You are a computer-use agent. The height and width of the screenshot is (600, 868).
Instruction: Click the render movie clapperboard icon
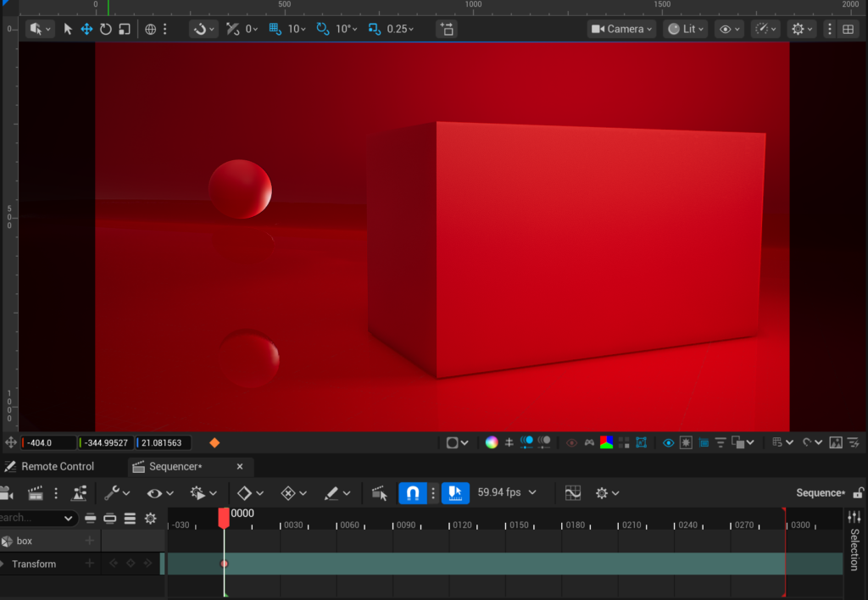36,492
